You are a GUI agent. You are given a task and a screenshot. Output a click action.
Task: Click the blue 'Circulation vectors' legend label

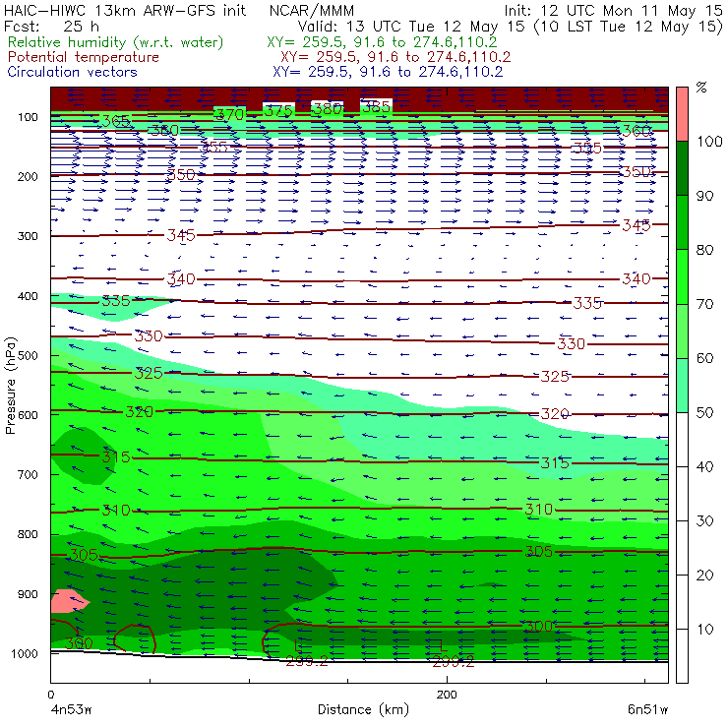[73, 72]
